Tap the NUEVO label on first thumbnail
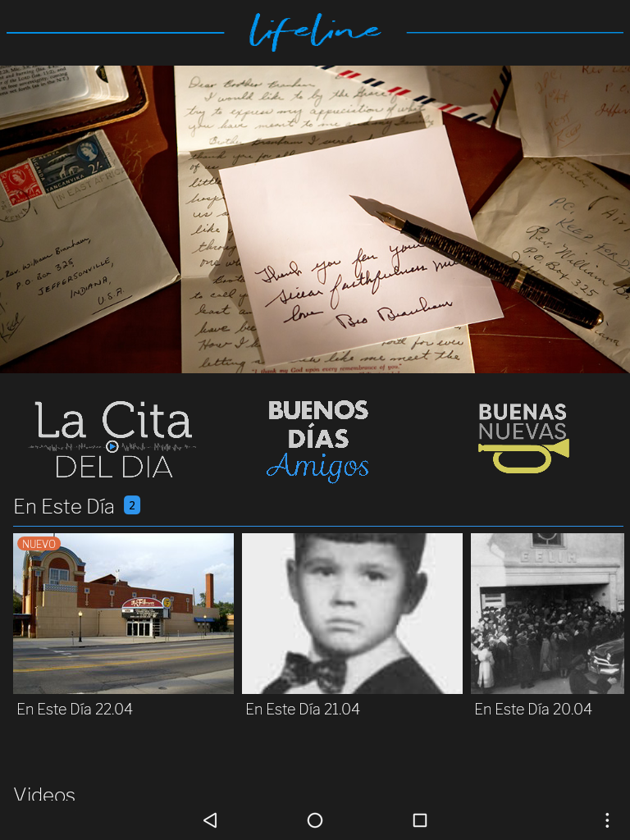Image resolution: width=630 pixels, height=840 pixels. [39, 544]
